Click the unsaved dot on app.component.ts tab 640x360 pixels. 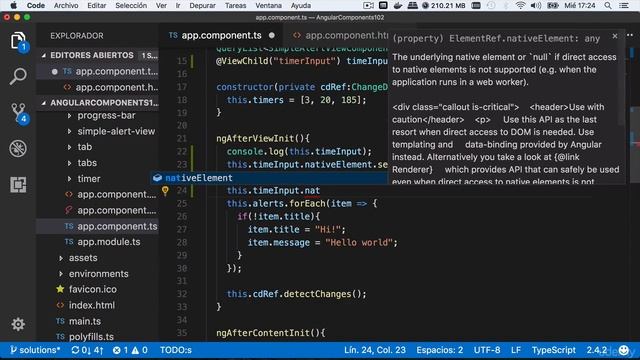tap(272, 36)
